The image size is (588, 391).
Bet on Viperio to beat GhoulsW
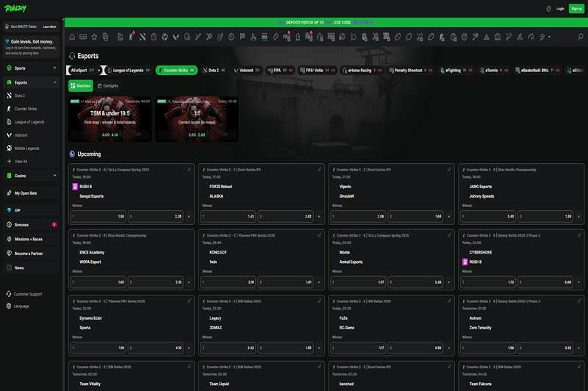point(359,216)
